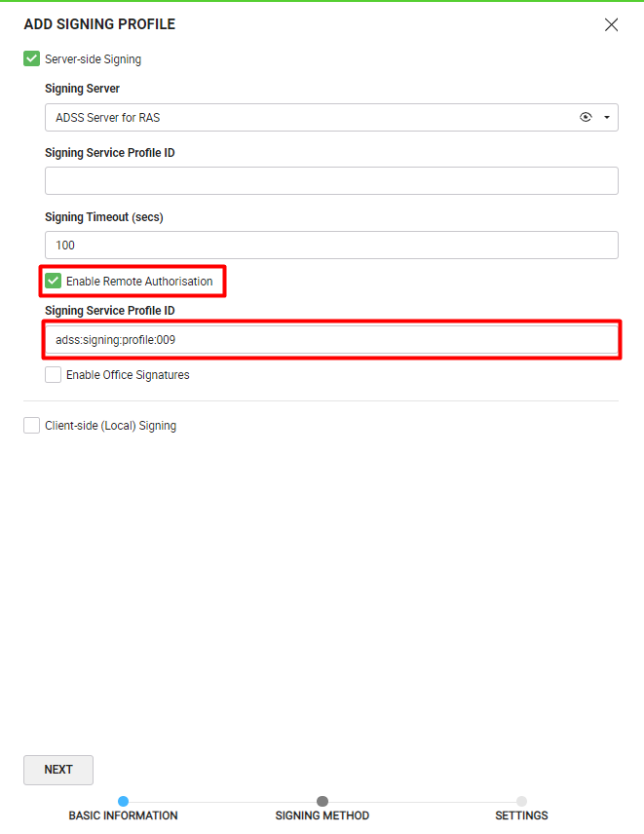View details of selected signing server (eye icon)

click(586, 117)
